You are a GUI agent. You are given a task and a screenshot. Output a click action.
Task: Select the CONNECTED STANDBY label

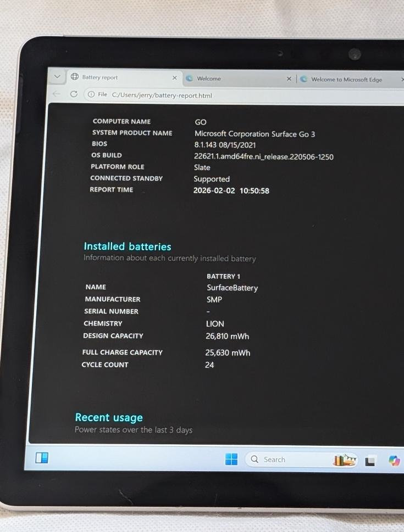click(126, 178)
